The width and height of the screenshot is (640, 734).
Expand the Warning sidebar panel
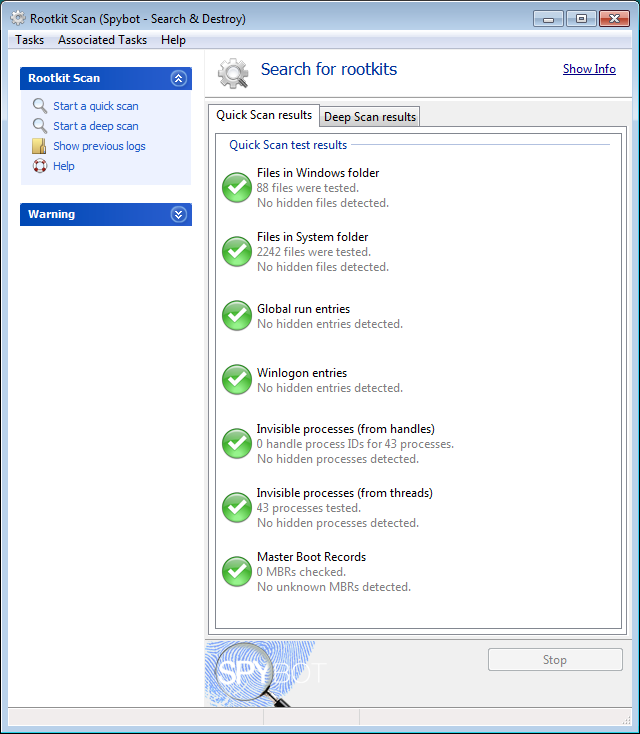pos(178,214)
